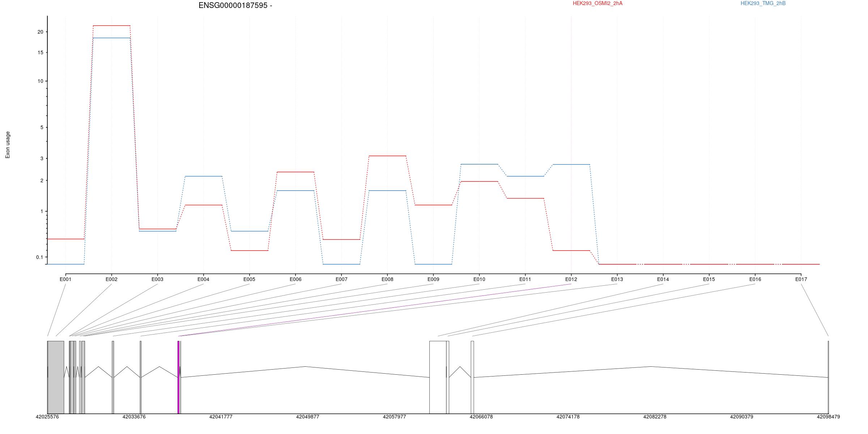868x434 pixels.
Task: Click genomic coordinate 42057977
Action: pos(394,417)
